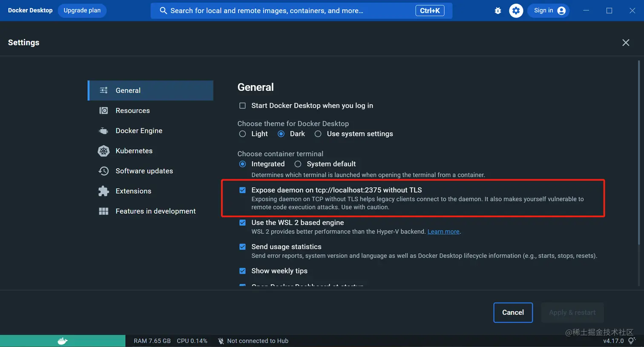Viewport: 644px width, 347px height.
Task: Pick the Integrated container terminal option
Action: pos(242,164)
